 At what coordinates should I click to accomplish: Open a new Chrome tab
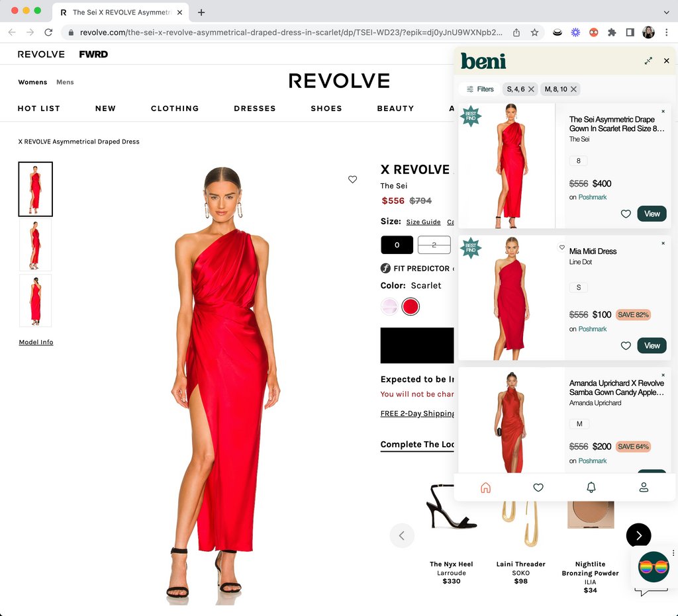pos(201,13)
